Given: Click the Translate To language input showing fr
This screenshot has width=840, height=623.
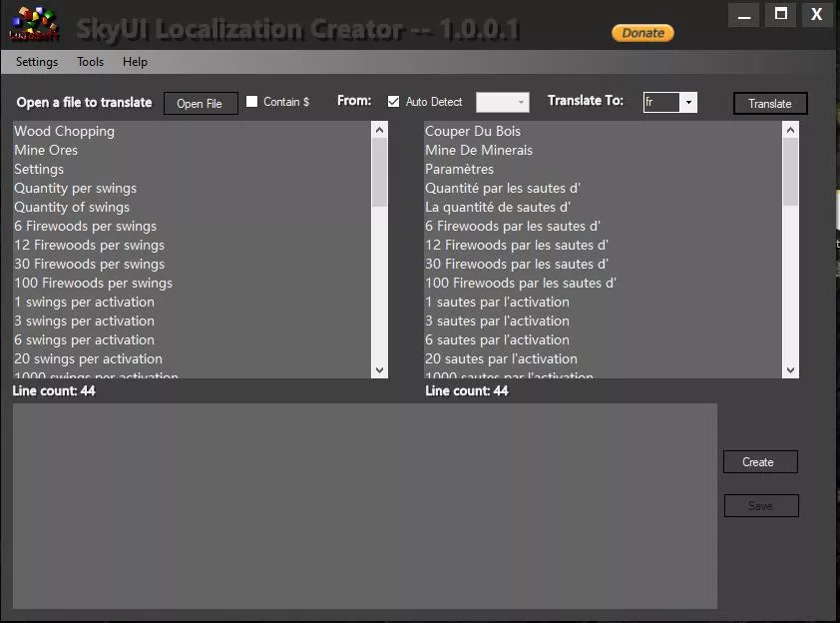Looking at the screenshot, I should click(x=661, y=103).
